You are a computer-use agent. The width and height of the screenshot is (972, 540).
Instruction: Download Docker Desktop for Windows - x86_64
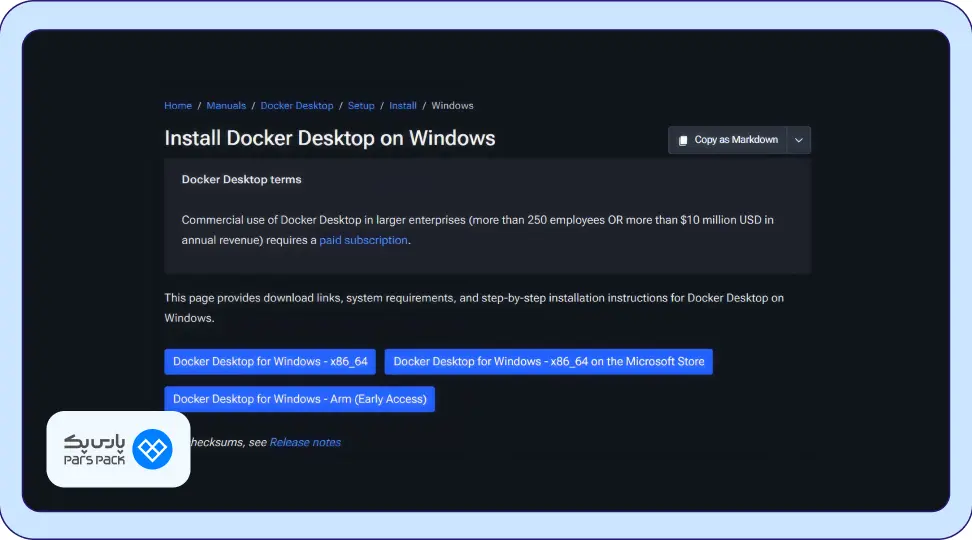tap(270, 361)
